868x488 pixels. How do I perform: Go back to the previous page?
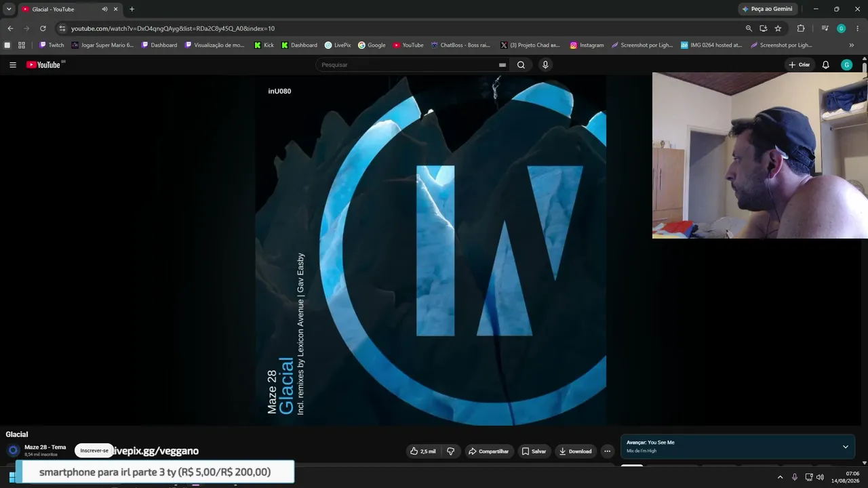pos(10,28)
